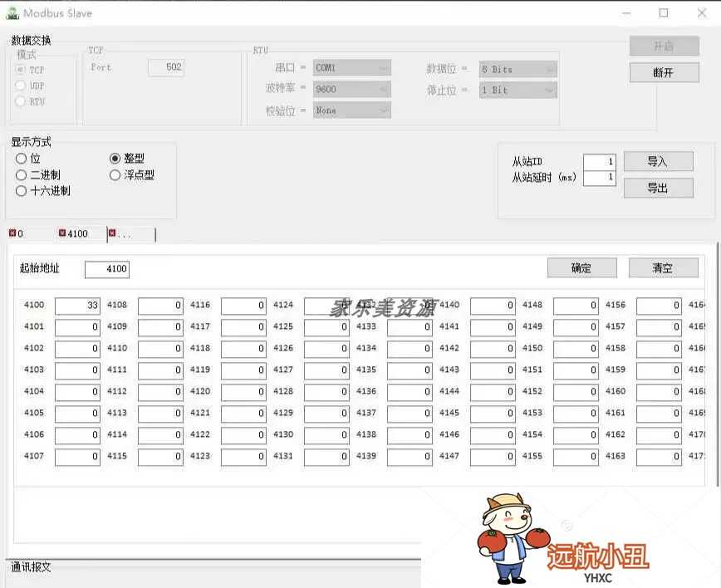
Task: Click the 开启 button
Action: click(x=664, y=46)
